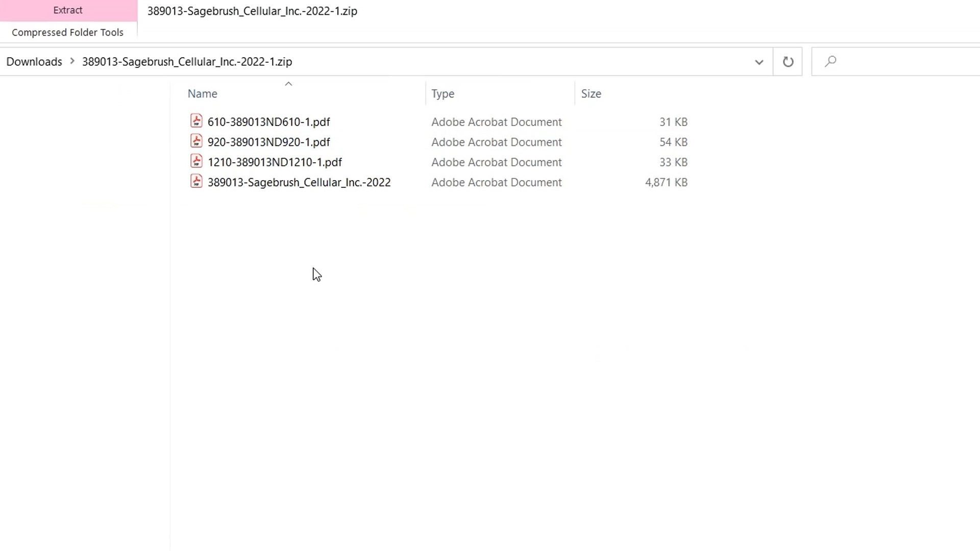Click PDF icon of 920-389013ND920-1.pdf
This screenshot has height=551, width=980.
[197, 141]
